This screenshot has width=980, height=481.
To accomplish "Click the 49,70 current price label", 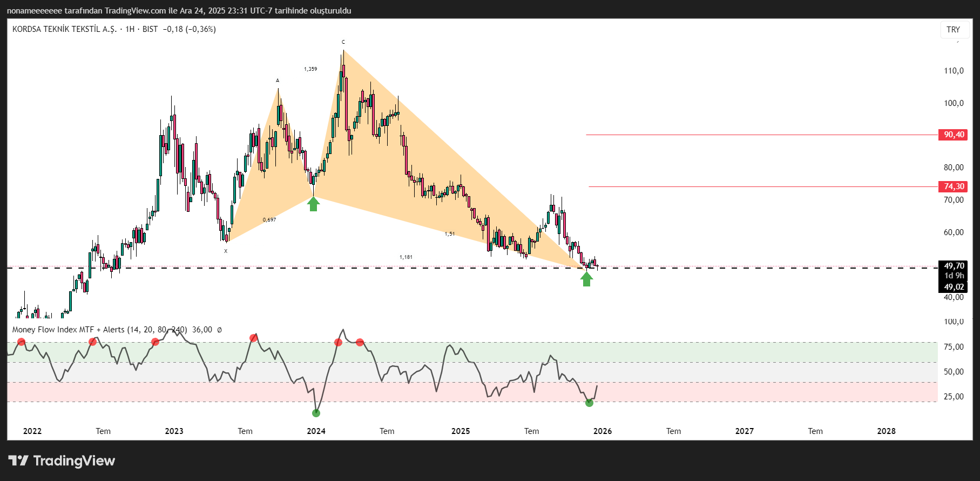I will [x=953, y=266].
